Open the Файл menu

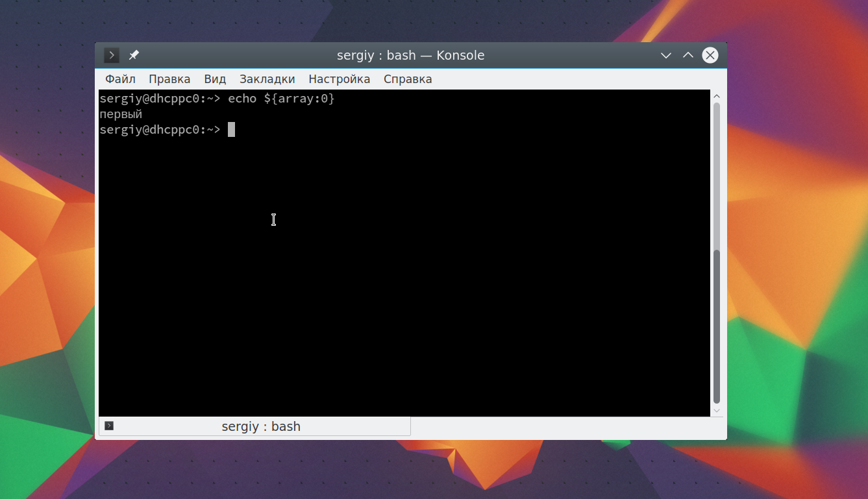click(120, 79)
